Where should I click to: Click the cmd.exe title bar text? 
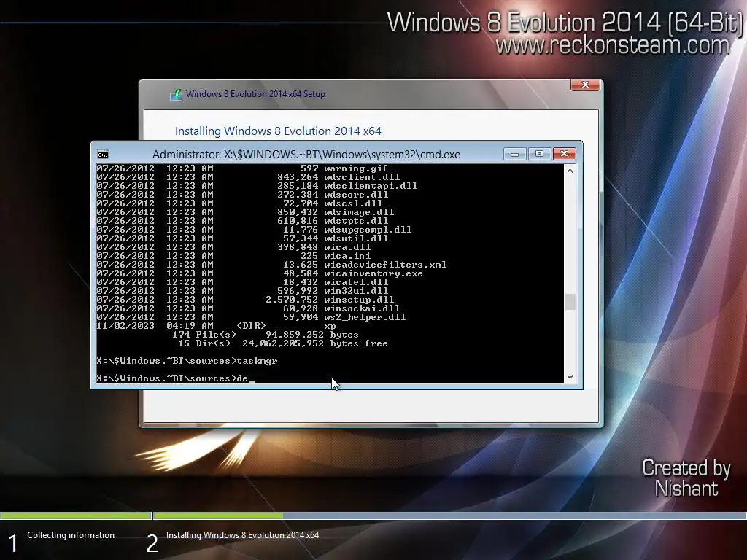pyautogui.click(x=306, y=155)
